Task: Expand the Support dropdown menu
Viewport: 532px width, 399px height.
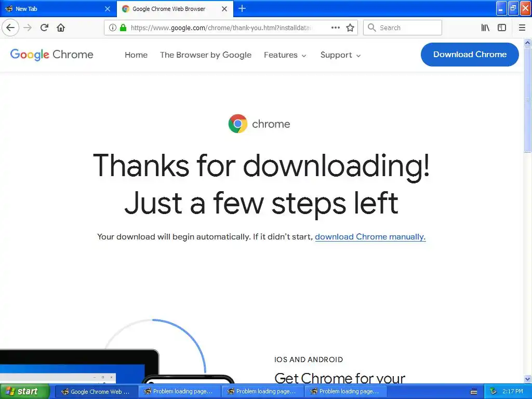Action: pos(340,55)
